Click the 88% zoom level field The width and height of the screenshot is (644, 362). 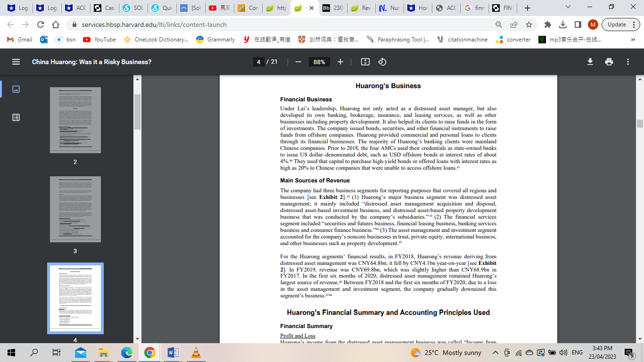[x=319, y=62]
